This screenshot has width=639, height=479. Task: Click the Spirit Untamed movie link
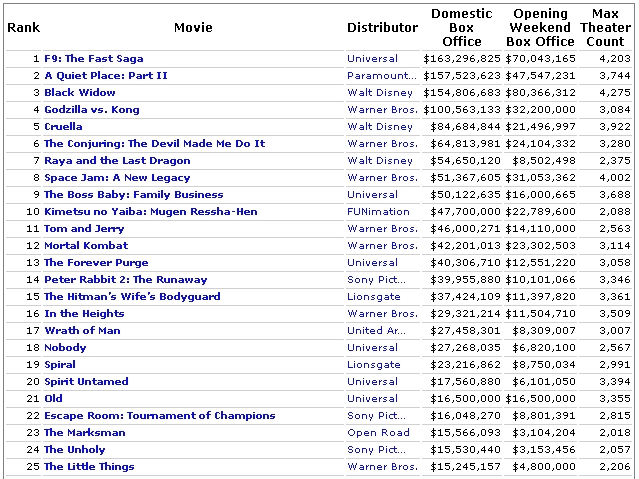[86, 382]
